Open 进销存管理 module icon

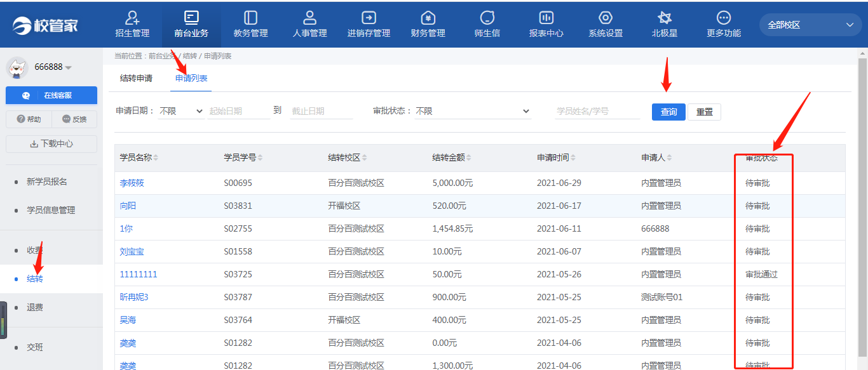[x=369, y=18]
